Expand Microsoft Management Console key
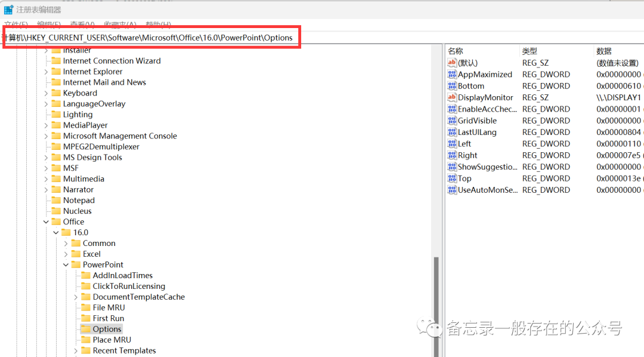Image resolution: width=644 pixels, height=357 pixels. pyautogui.click(x=46, y=136)
